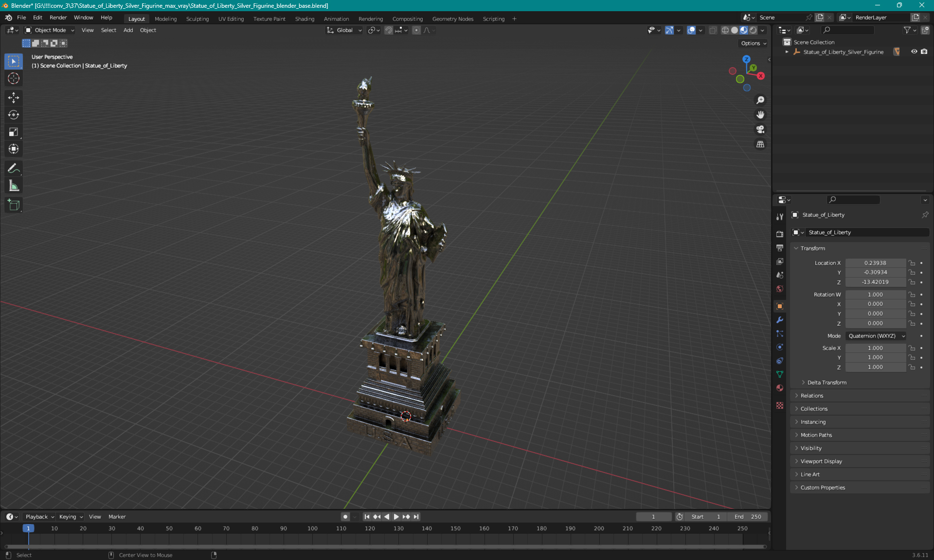Switch to Rendered viewport shading
The width and height of the screenshot is (934, 560).
(753, 30)
